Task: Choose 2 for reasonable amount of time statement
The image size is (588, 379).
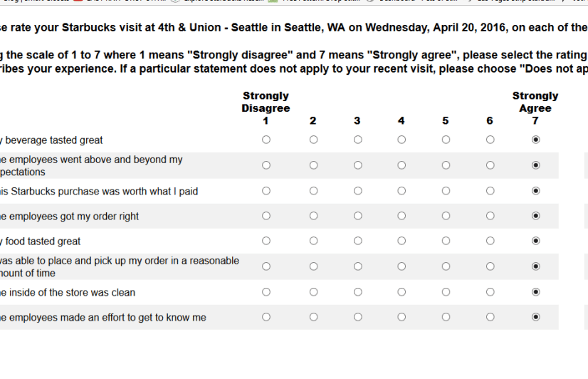Action: [313, 266]
